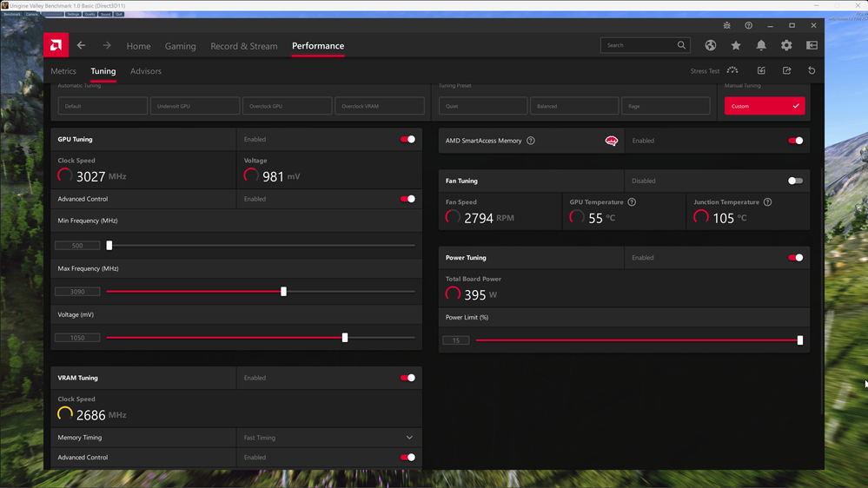Click the Unigine Valley window icon
This screenshot has height=488, width=868.
pos(4,5)
